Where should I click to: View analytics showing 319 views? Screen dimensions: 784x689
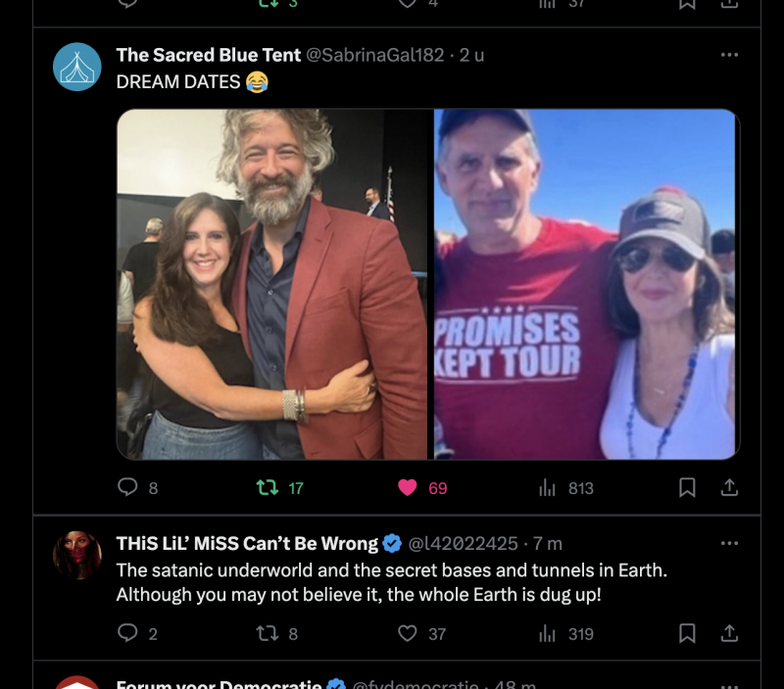pos(548,633)
